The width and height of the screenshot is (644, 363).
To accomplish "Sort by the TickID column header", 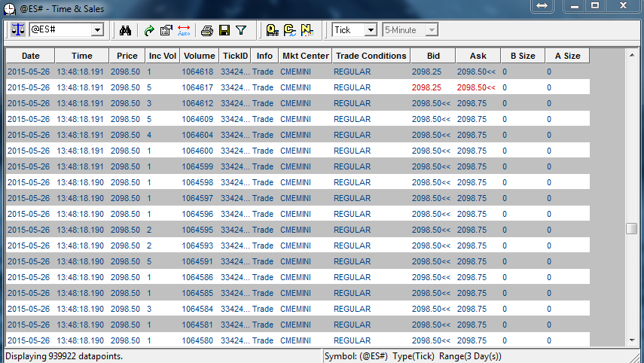I will [235, 56].
